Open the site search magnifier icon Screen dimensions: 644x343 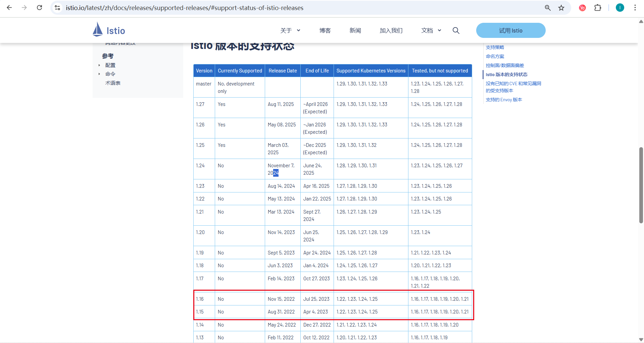click(456, 31)
